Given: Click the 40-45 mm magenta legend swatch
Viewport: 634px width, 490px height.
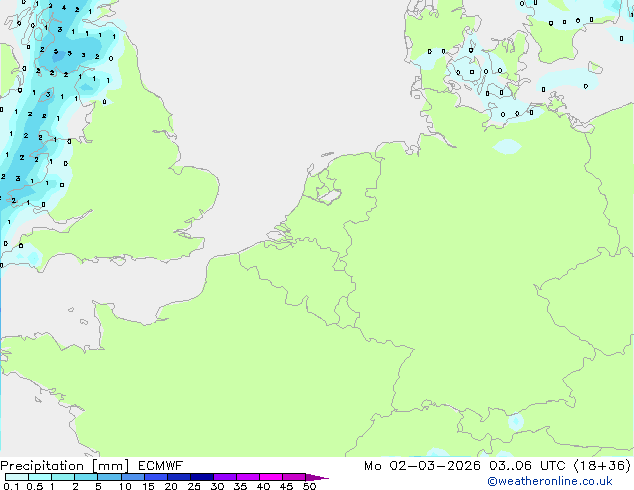Looking at the screenshot, I should 271,477.
